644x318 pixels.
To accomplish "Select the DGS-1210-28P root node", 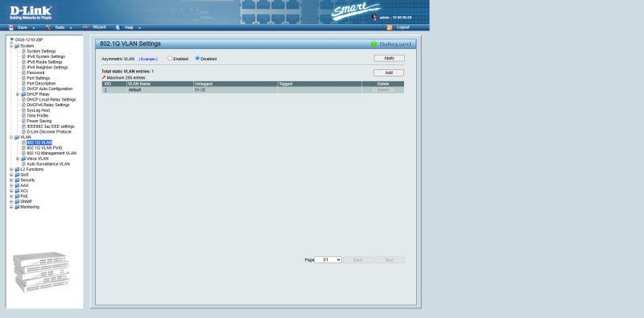I will [29, 40].
